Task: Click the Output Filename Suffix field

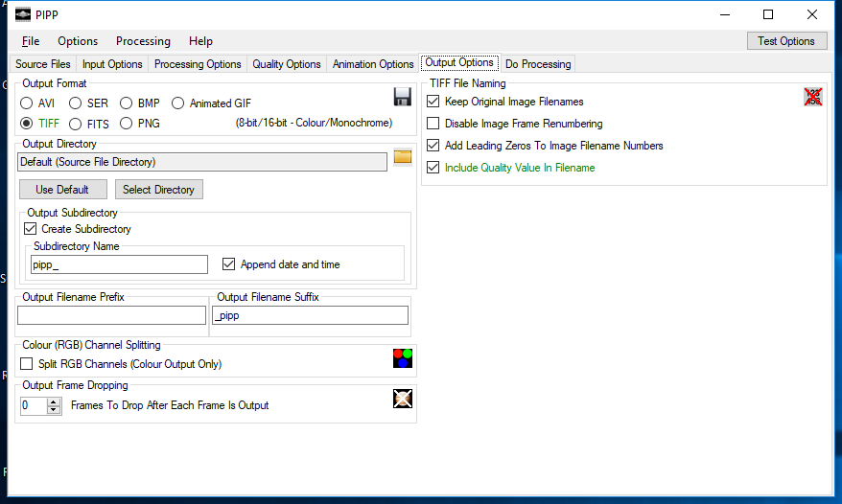Action: pos(311,315)
